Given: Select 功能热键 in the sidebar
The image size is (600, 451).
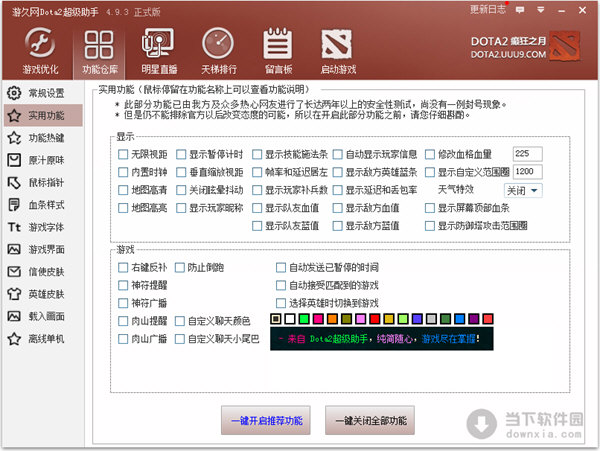Looking at the screenshot, I should [x=38, y=138].
